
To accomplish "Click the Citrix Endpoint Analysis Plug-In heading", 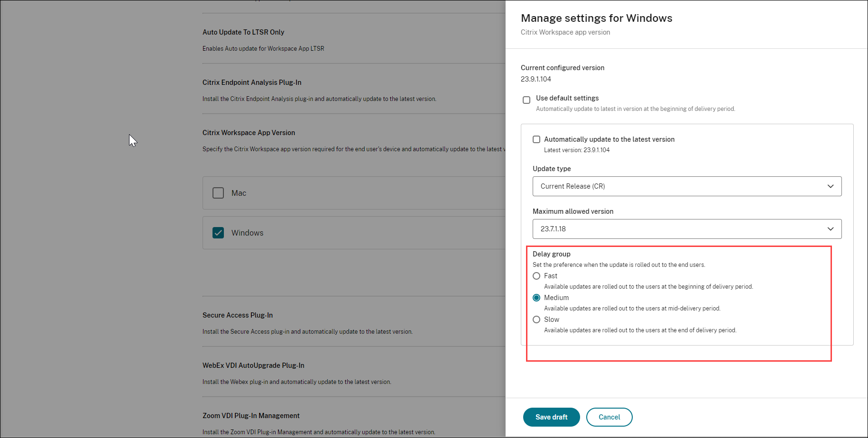I will [252, 82].
